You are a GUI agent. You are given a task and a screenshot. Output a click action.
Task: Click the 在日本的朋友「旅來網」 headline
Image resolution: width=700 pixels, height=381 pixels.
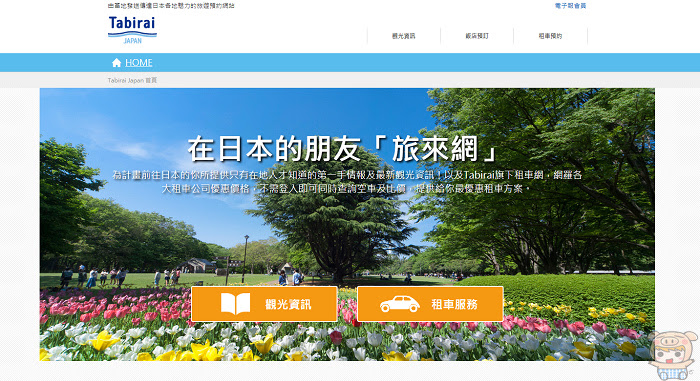click(343, 149)
